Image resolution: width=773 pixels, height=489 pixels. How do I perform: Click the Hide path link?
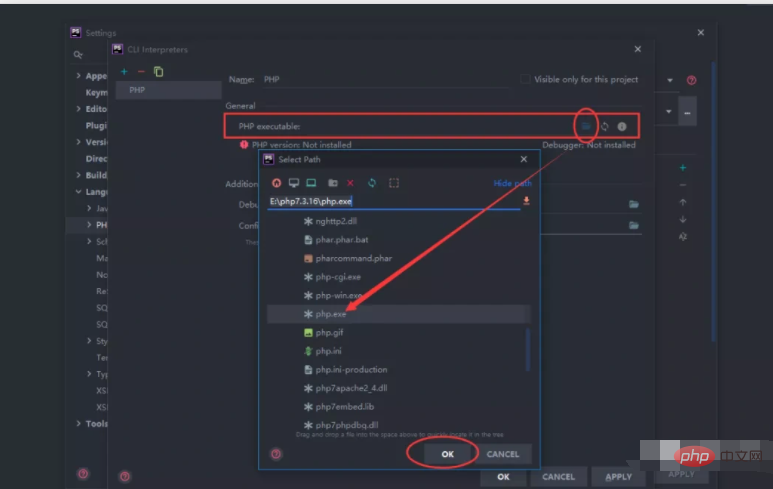[x=513, y=183]
